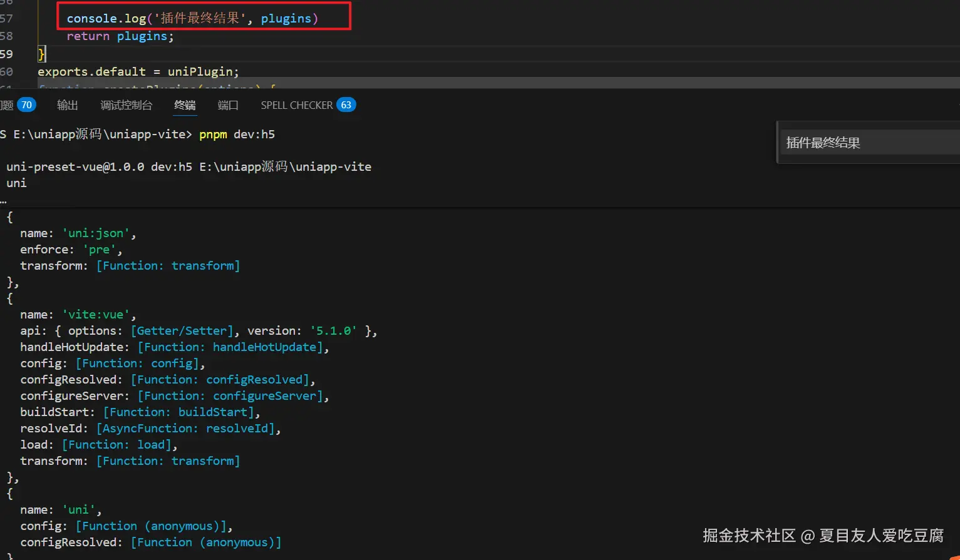Click the 'handleHotUpdate: [Function: handleHotUpdate]' line
The width and height of the screenshot is (960, 560).
[x=175, y=347]
